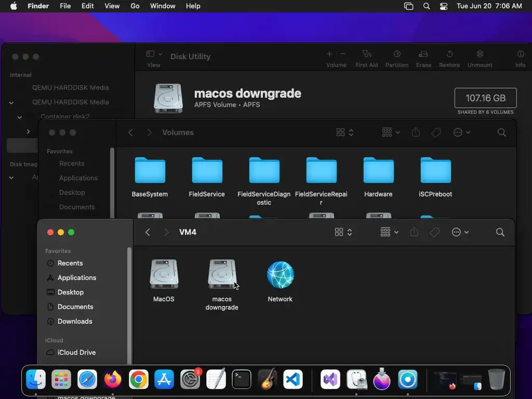This screenshot has width=532, height=399.
Task: Select the macos downgrade disk icon
Action: [x=222, y=274]
